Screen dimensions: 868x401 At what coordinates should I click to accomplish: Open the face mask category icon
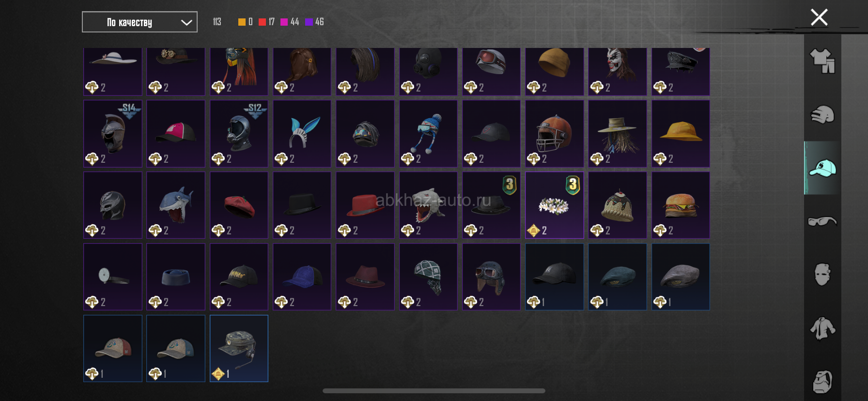click(x=822, y=275)
